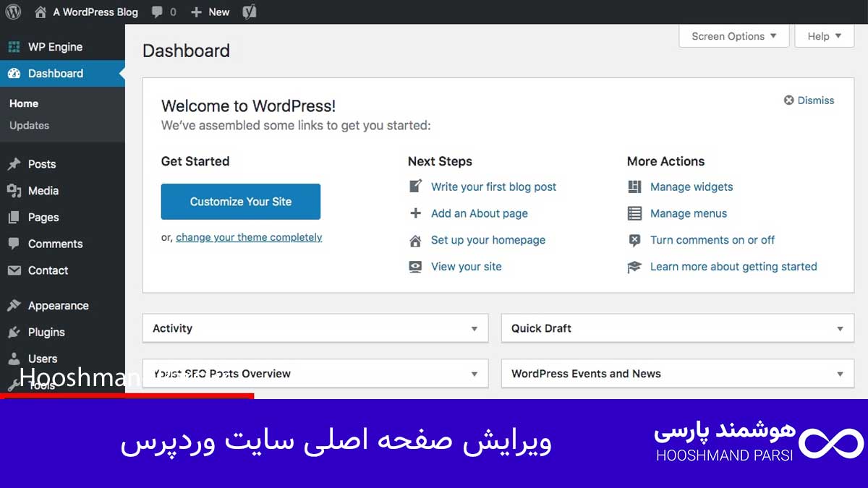Click the widgets icon beside Manage widgets
The width and height of the screenshot is (868, 488).
[x=634, y=187]
